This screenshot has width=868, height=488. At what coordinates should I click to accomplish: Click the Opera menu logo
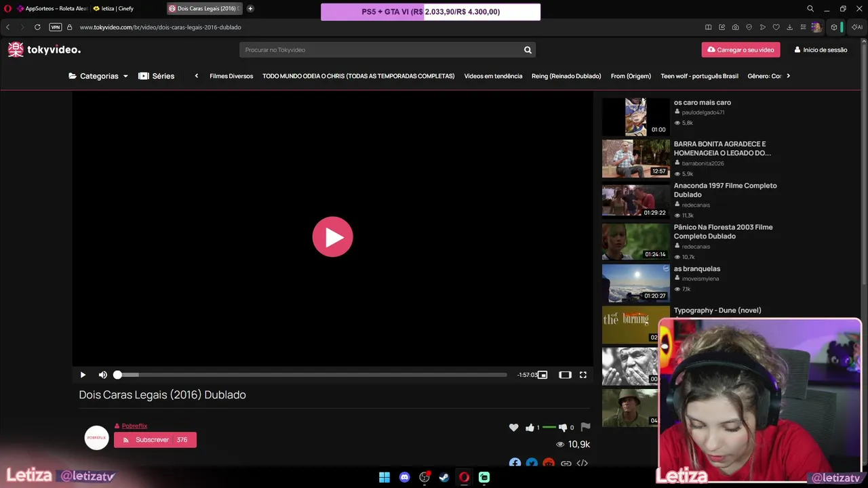(7, 9)
